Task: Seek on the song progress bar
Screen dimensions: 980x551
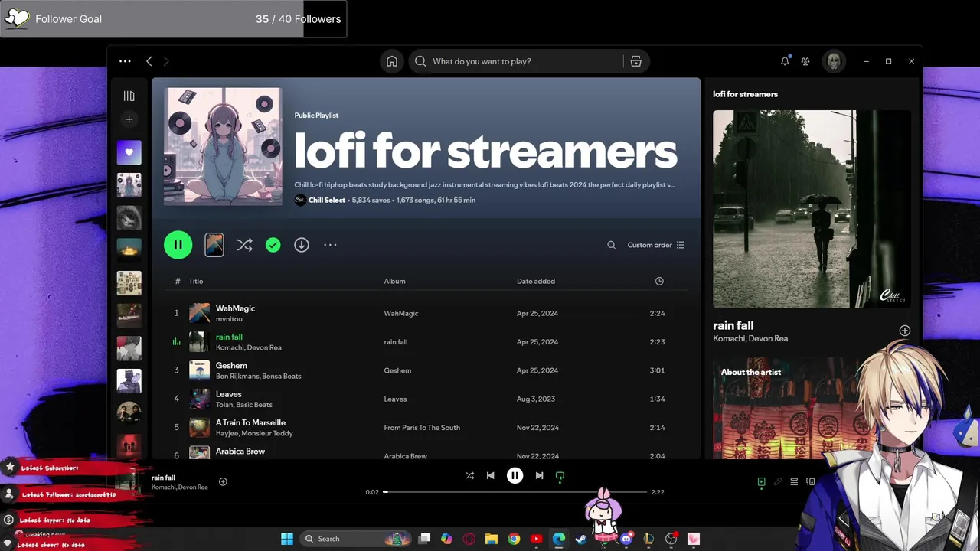Action: 515,492
